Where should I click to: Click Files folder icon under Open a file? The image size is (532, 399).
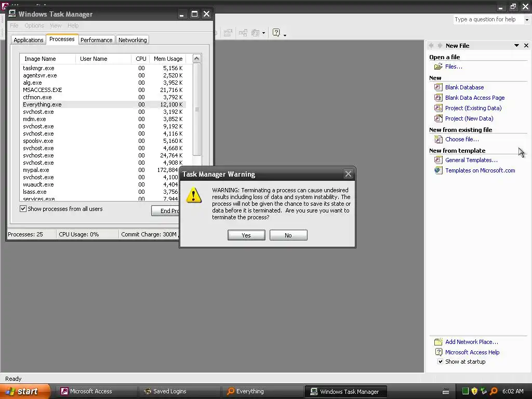[438, 66]
